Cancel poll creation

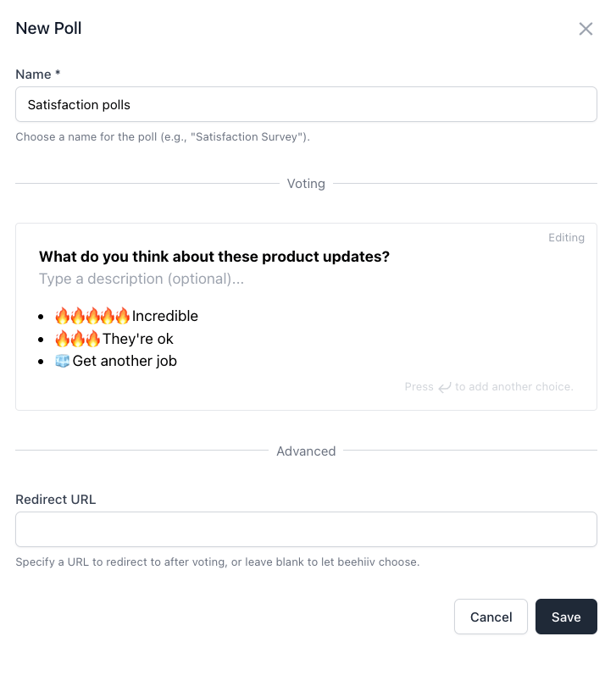491,617
